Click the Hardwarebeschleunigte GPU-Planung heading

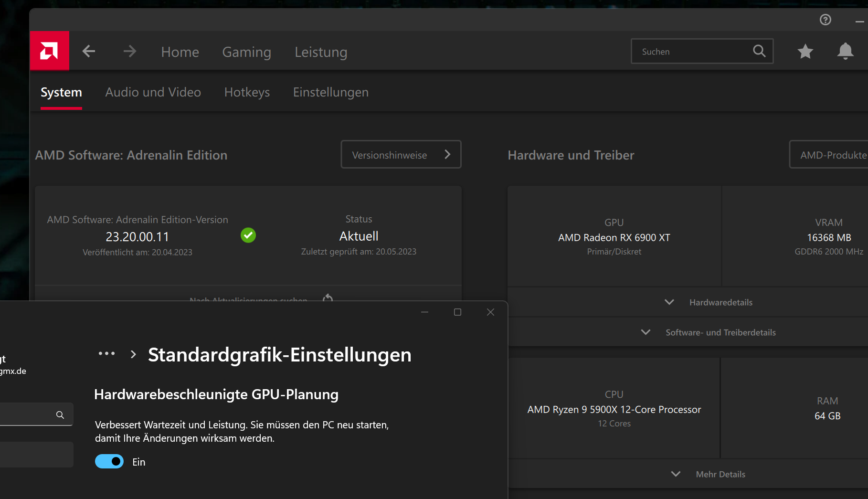216,394
